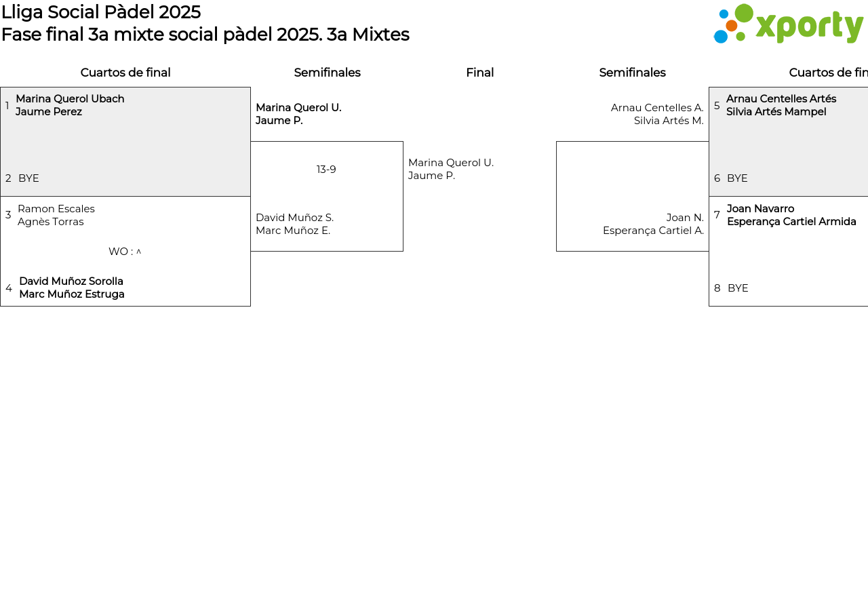This screenshot has height=607, width=868.
Task: Click the BYE entry at seed 6
Action: click(737, 178)
